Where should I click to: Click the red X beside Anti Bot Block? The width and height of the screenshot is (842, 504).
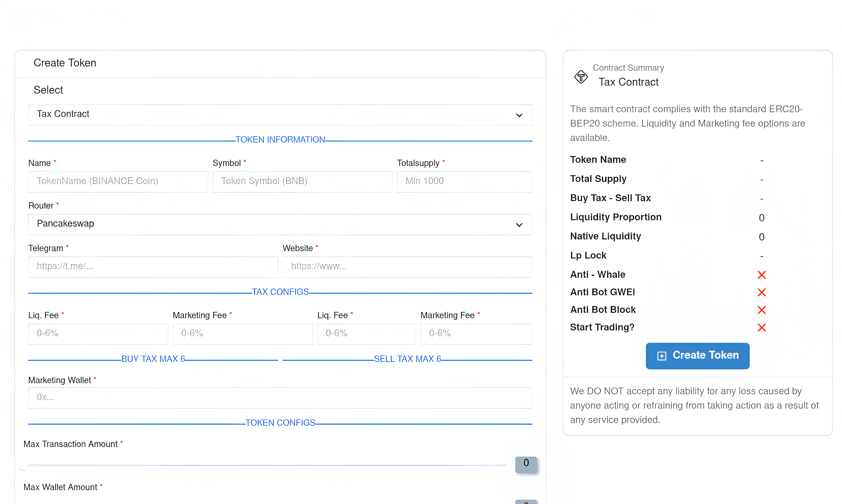click(x=761, y=310)
